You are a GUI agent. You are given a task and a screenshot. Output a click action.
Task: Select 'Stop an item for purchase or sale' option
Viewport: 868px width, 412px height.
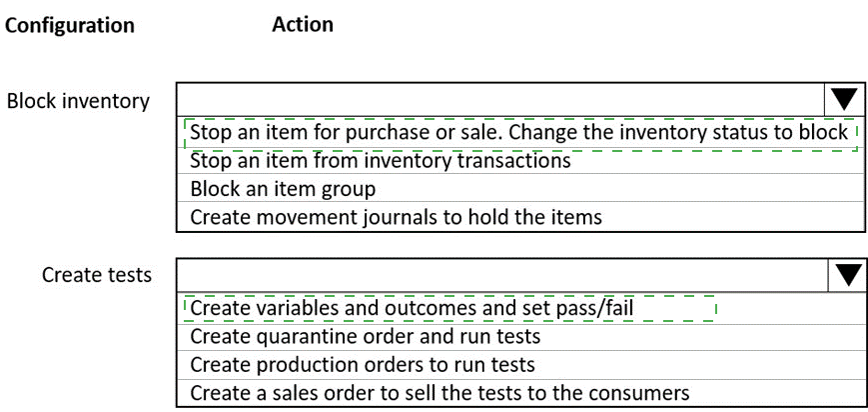click(518, 132)
